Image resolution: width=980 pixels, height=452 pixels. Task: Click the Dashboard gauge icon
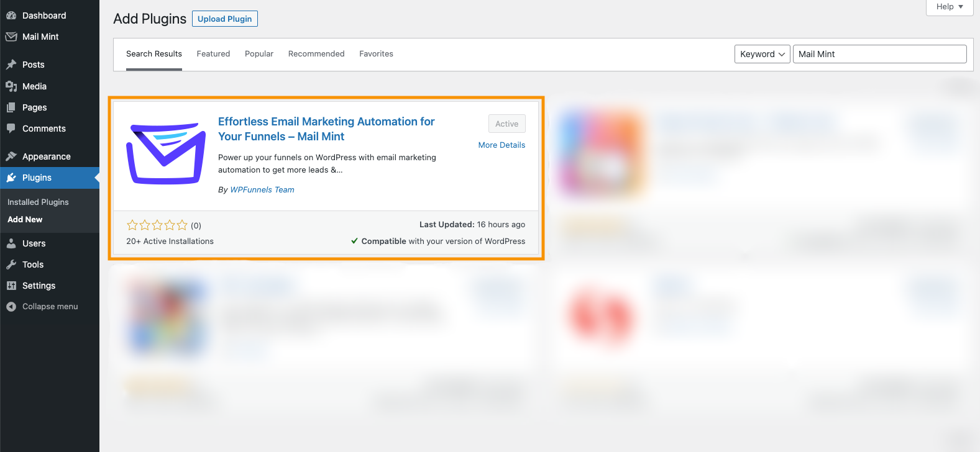tap(11, 16)
